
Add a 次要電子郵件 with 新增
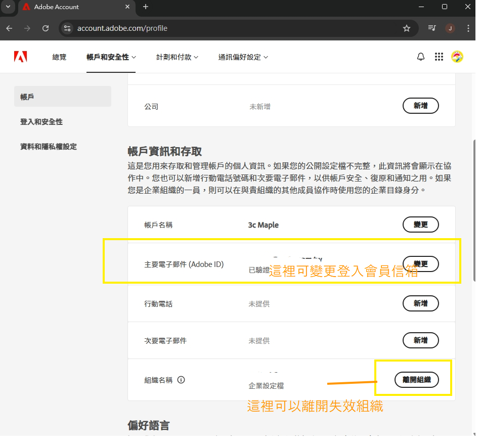coord(421,340)
